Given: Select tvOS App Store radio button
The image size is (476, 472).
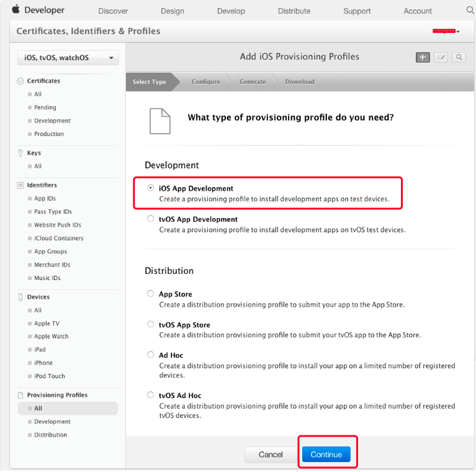Looking at the screenshot, I should click(x=150, y=324).
